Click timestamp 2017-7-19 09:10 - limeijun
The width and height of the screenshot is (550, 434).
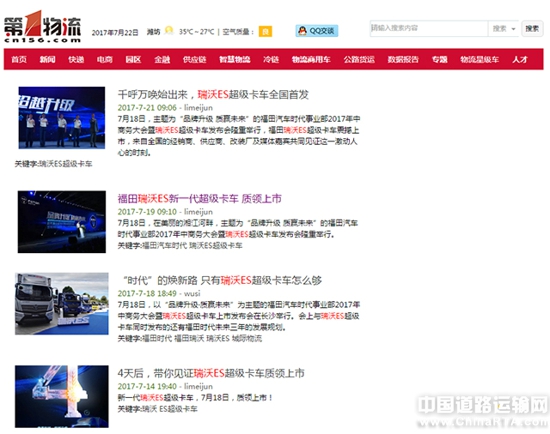(x=165, y=212)
